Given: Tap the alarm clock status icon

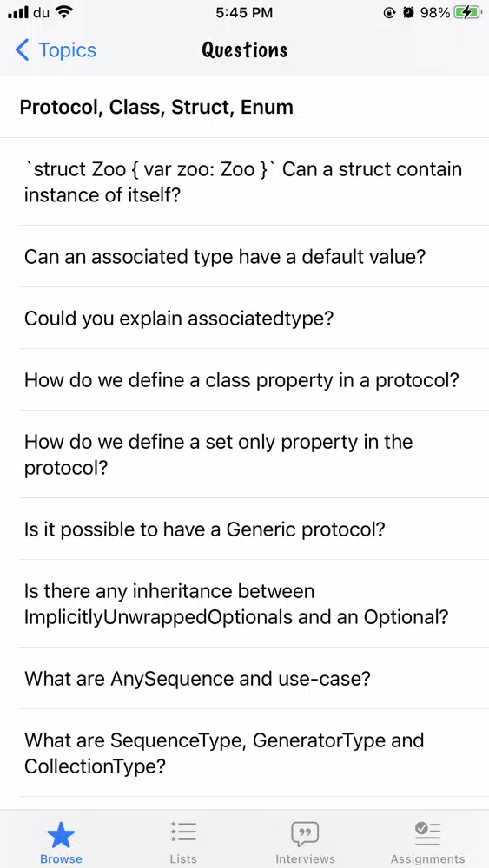Looking at the screenshot, I should (409, 13).
